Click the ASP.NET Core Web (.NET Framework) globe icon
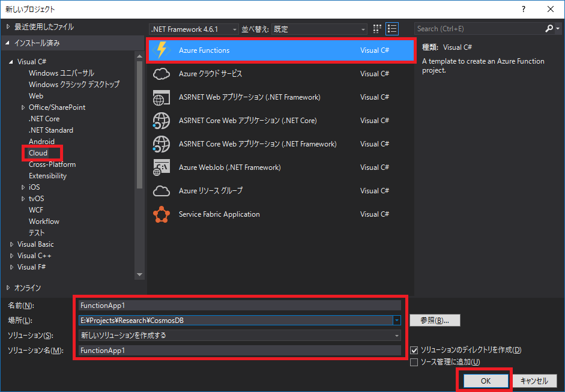The image size is (565, 392). pyautogui.click(x=162, y=144)
